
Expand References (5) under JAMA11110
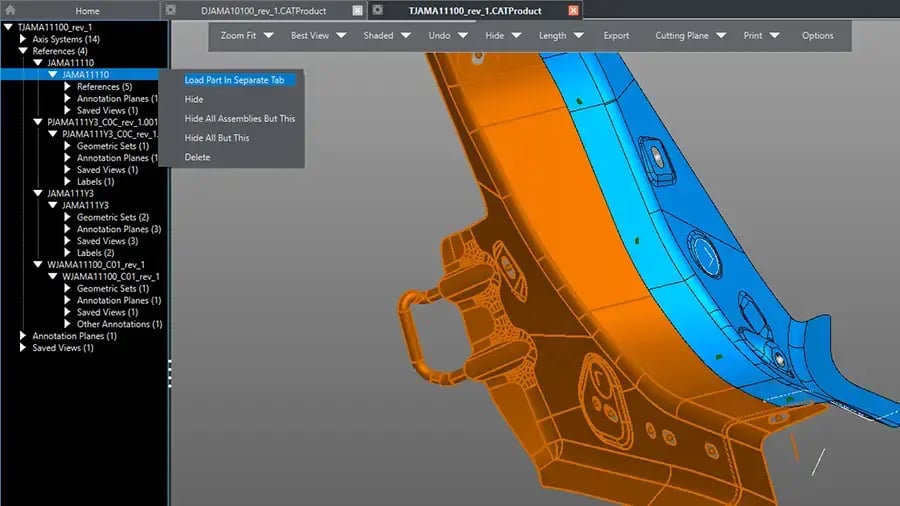[68, 87]
